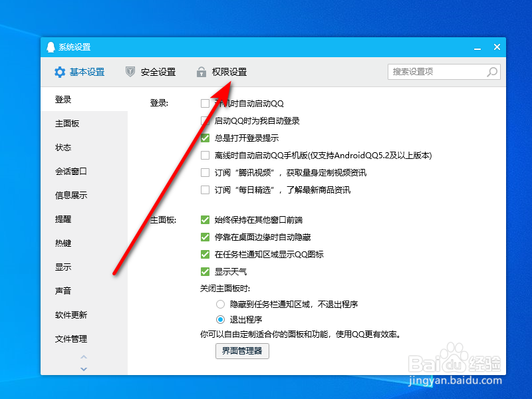Open the 基本设置 tab

(x=80, y=72)
